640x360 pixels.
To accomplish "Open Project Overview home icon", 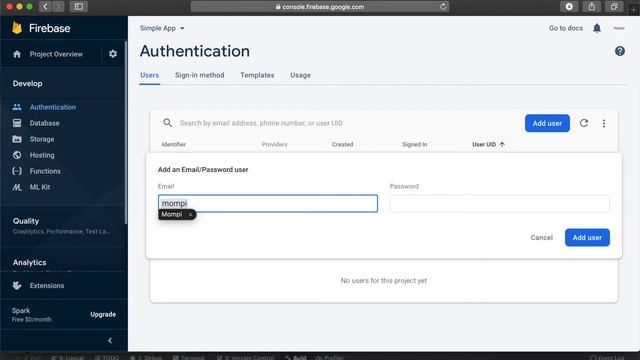I will [x=17, y=54].
